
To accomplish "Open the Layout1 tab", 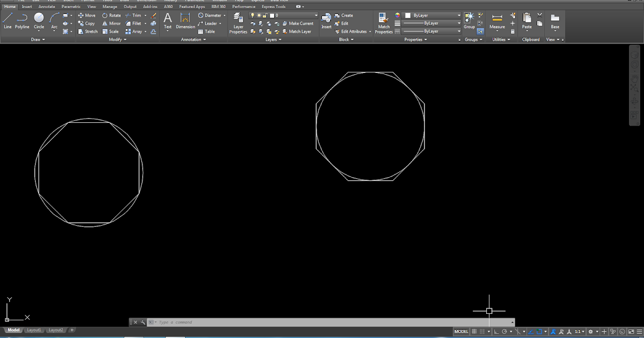I will 34,330.
